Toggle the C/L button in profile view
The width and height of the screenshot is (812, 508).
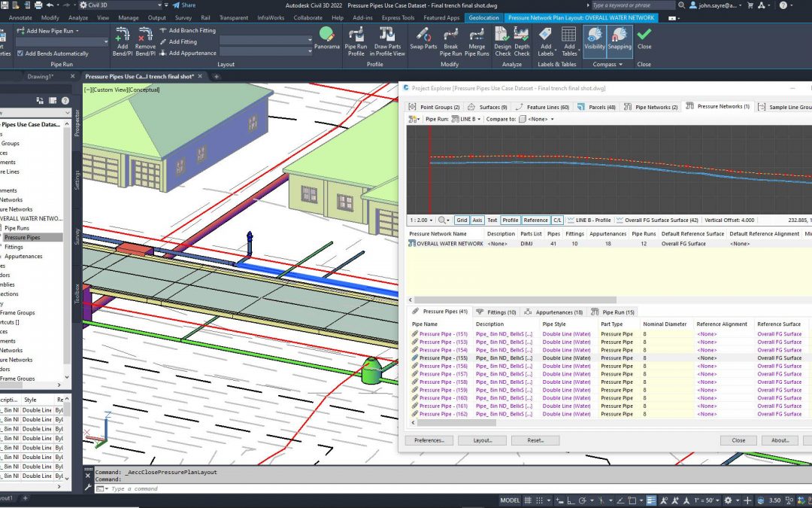pos(557,221)
